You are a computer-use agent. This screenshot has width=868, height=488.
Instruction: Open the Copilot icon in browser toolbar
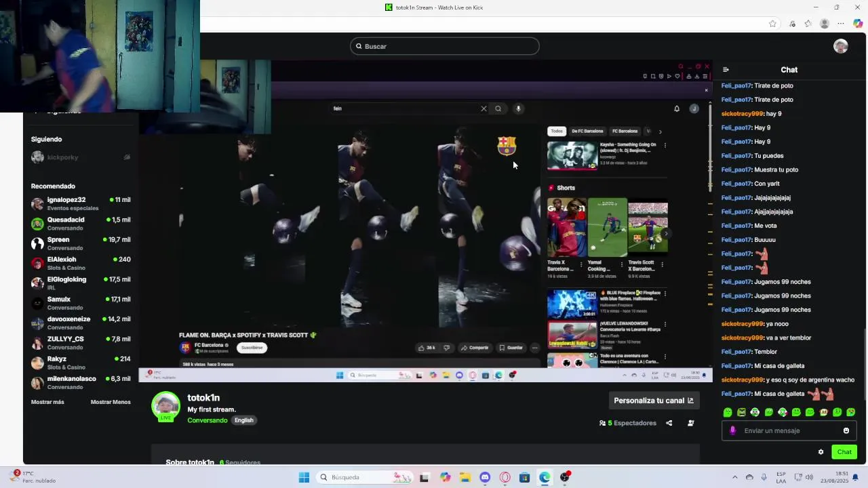pos(858,24)
